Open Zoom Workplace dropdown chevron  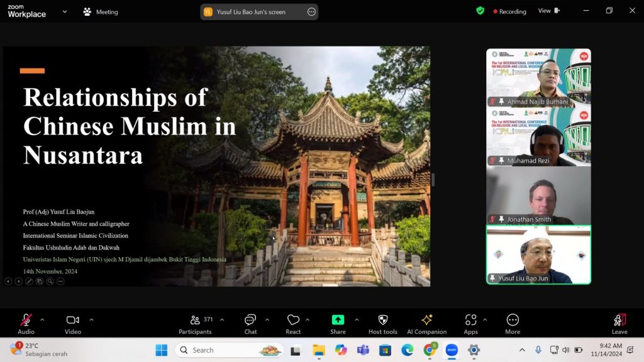coord(64,11)
